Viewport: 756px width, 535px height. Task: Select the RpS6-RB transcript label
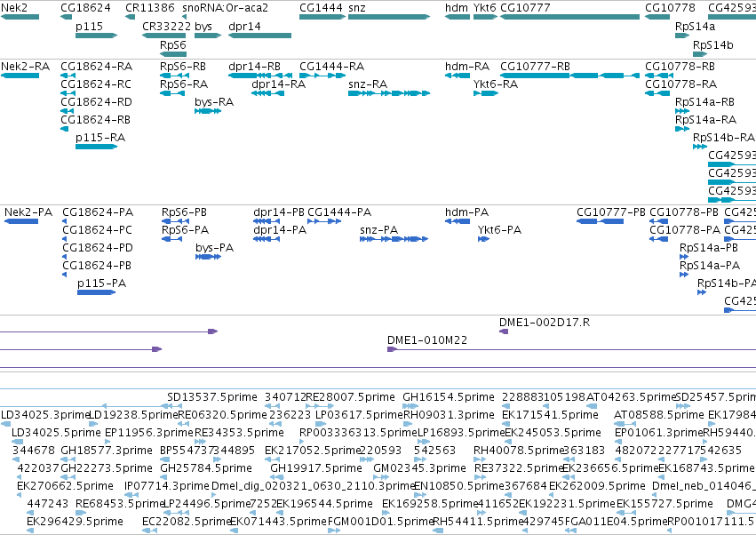tap(183, 66)
